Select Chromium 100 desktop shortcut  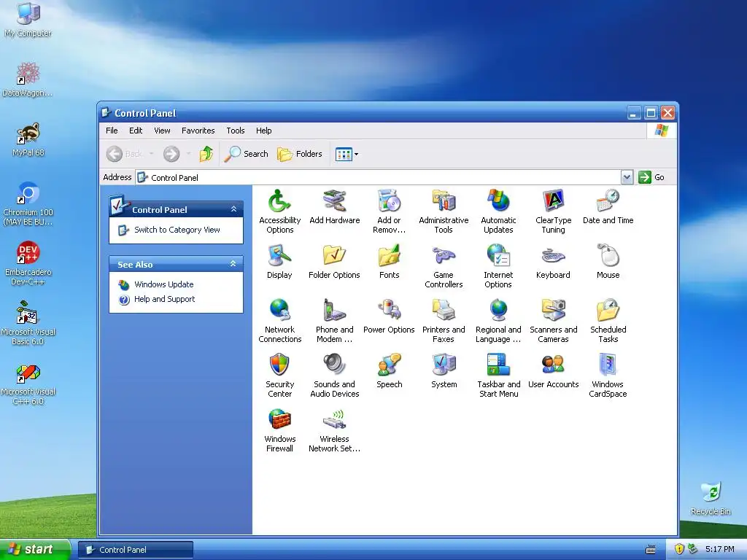pos(28,204)
